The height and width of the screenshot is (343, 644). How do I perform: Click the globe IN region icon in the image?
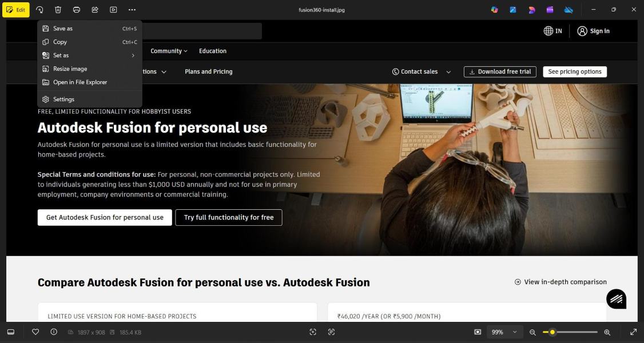pos(553,31)
